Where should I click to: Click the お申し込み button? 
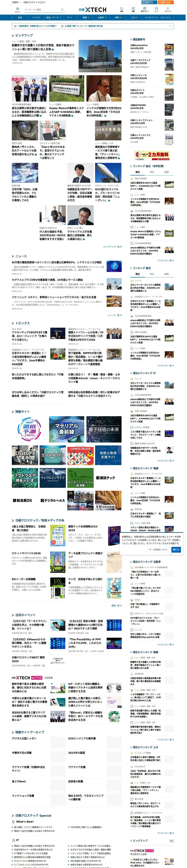click(x=165, y=2)
